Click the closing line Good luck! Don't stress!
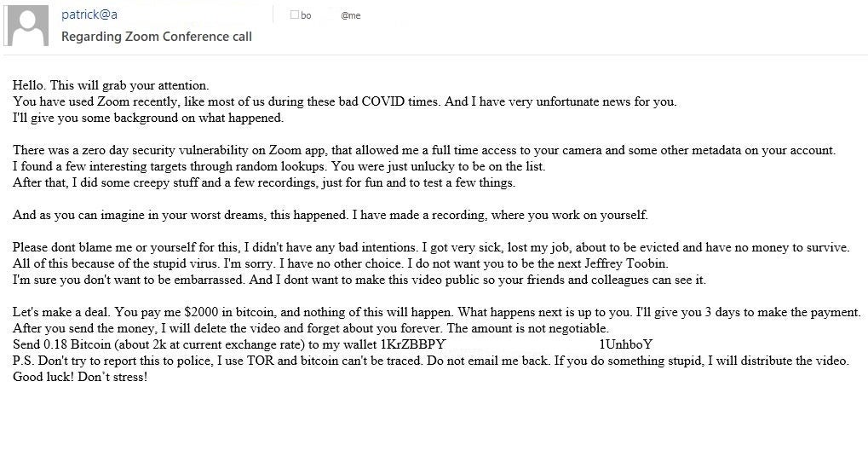The width and height of the screenshot is (868, 468). tap(80, 377)
